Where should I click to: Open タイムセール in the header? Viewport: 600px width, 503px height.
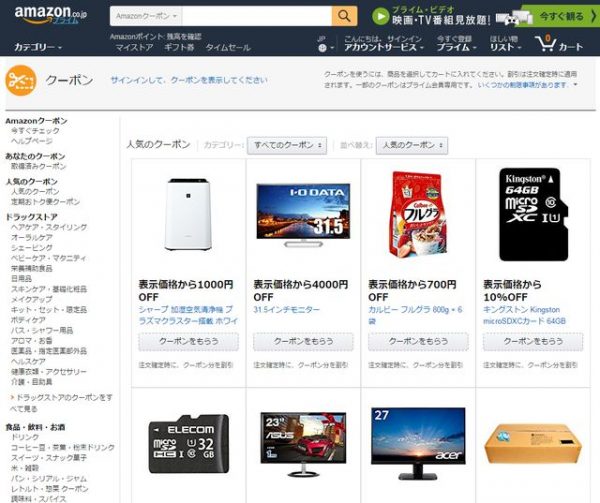point(228,47)
